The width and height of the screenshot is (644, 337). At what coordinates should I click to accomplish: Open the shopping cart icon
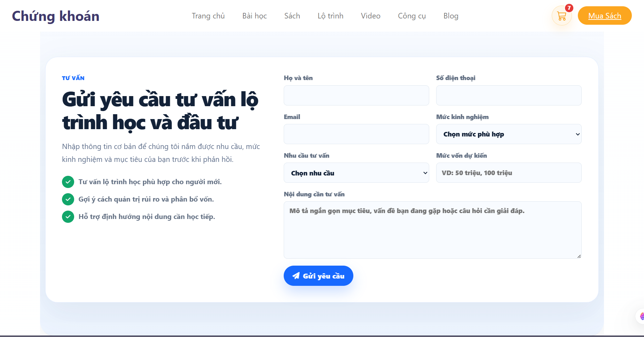click(561, 16)
